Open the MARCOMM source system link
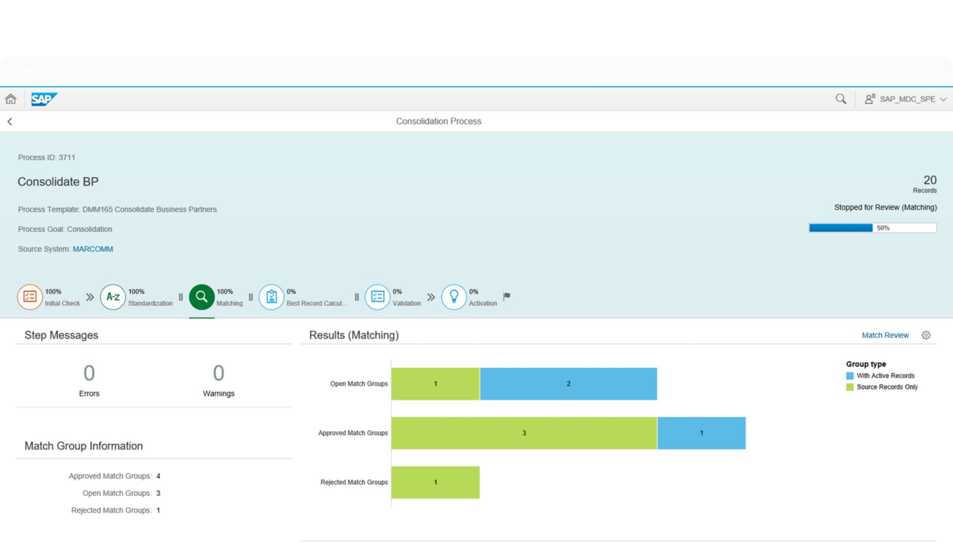The height and width of the screenshot is (560, 953). 93,249
